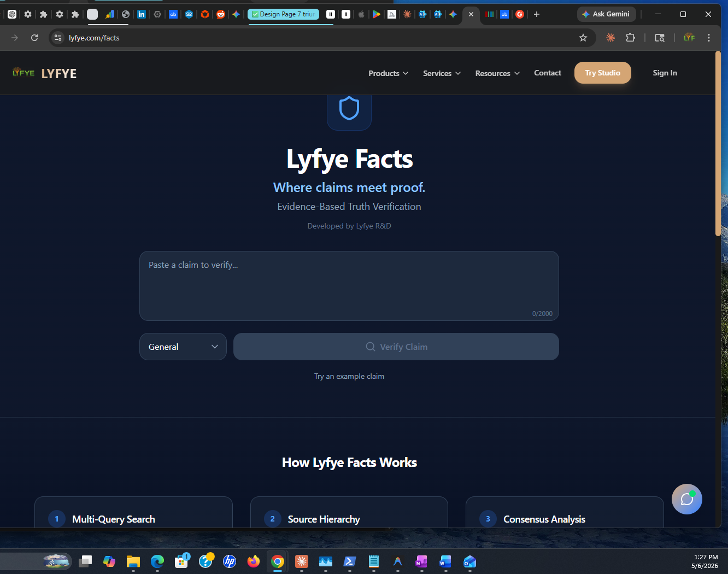Open Task View on the taskbar
Screen dimensions: 728x574
click(x=85, y=561)
